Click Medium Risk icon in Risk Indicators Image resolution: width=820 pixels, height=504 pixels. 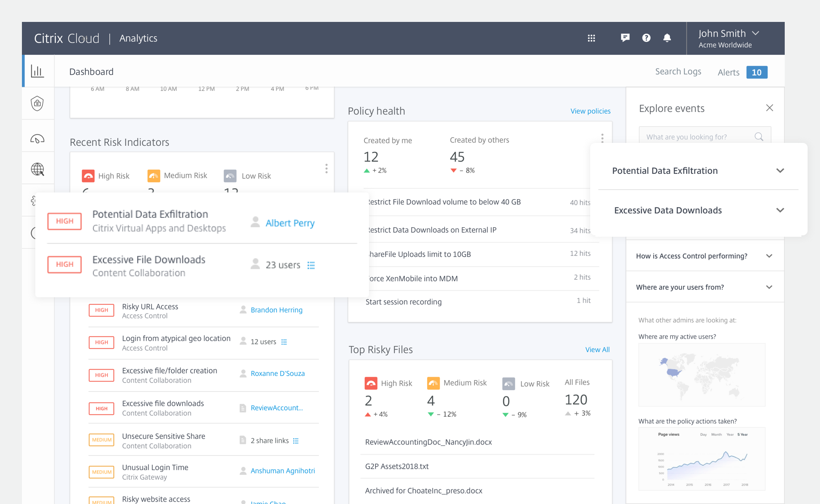pyautogui.click(x=154, y=176)
